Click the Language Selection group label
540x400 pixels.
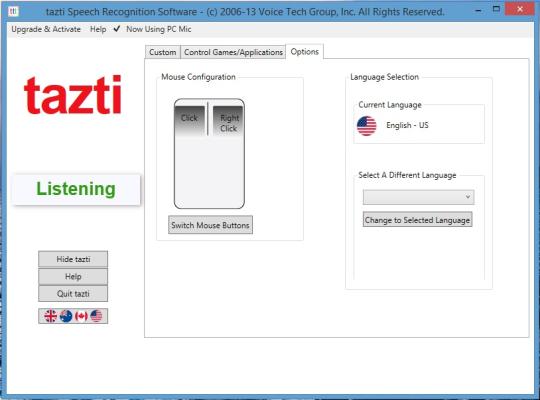[384, 77]
